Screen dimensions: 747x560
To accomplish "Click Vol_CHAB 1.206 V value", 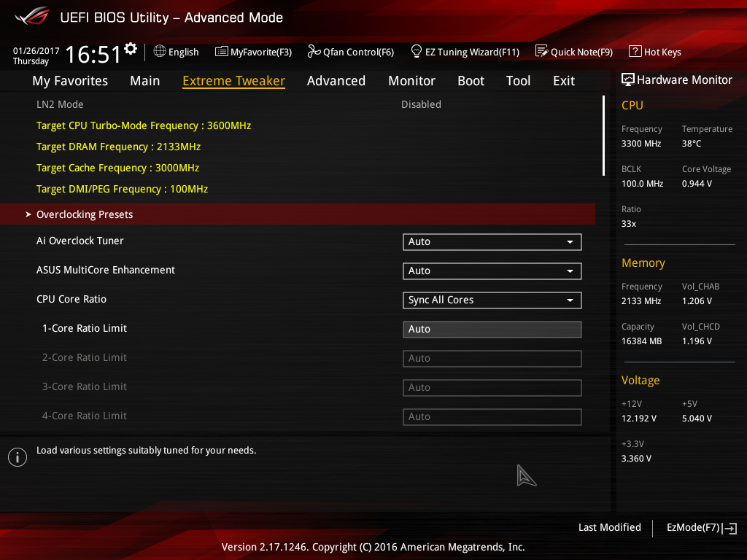I will pyautogui.click(x=697, y=301).
